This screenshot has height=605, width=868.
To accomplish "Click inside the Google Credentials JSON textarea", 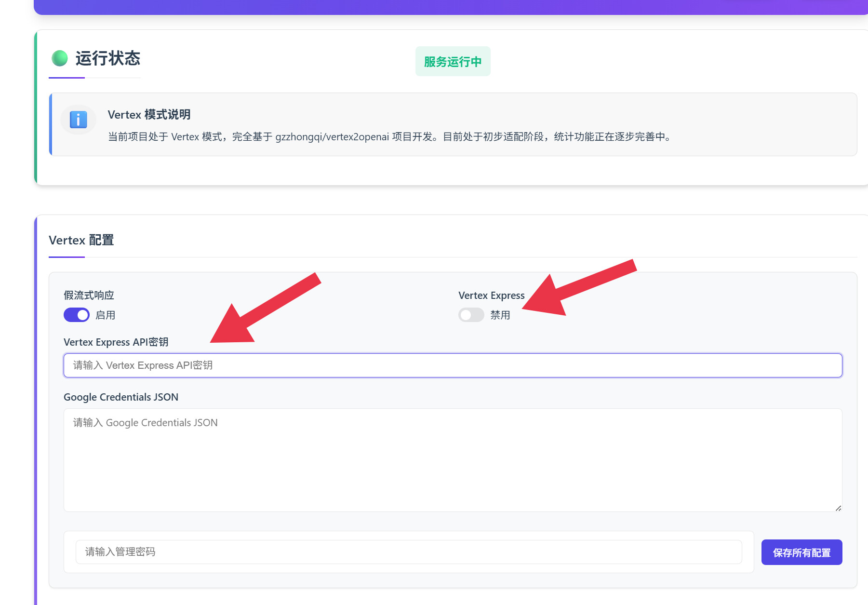I will (453, 460).
